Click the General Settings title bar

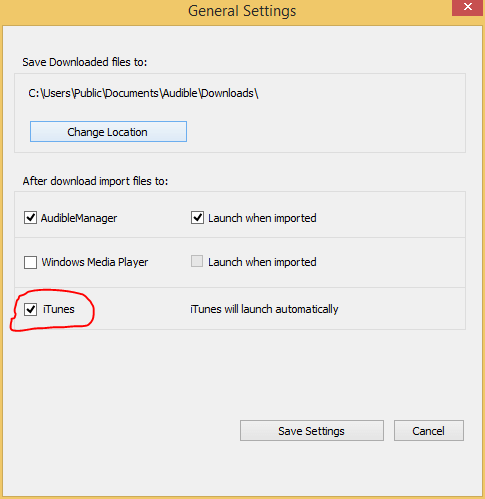click(242, 11)
